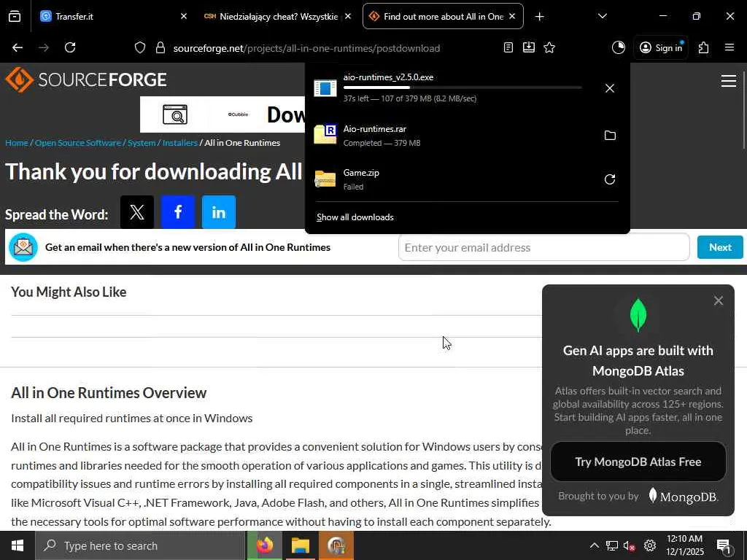This screenshot has width=747, height=560.
Task: Open the Firefox application menu
Action: click(729, 47)
